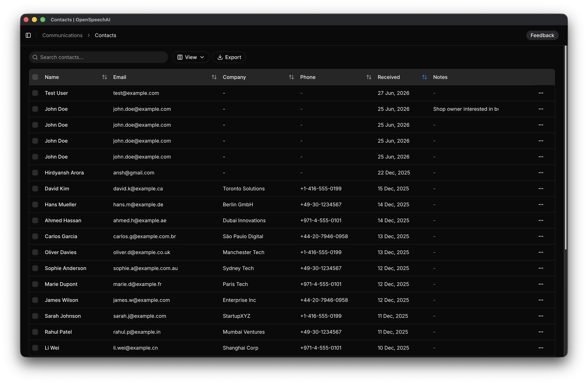Viewport: 588px width, 384px height.
Task: Check the Li Wei row checkbox
Action: tap(35, 348)
